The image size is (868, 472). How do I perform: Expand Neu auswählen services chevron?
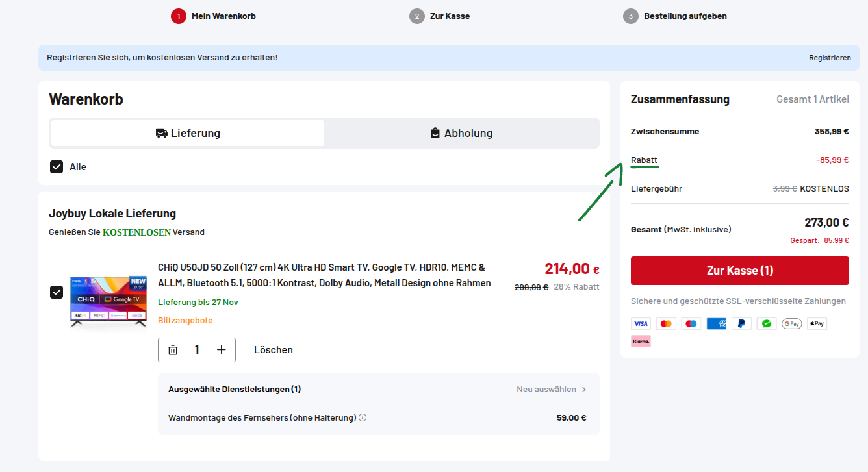point(583,390)
